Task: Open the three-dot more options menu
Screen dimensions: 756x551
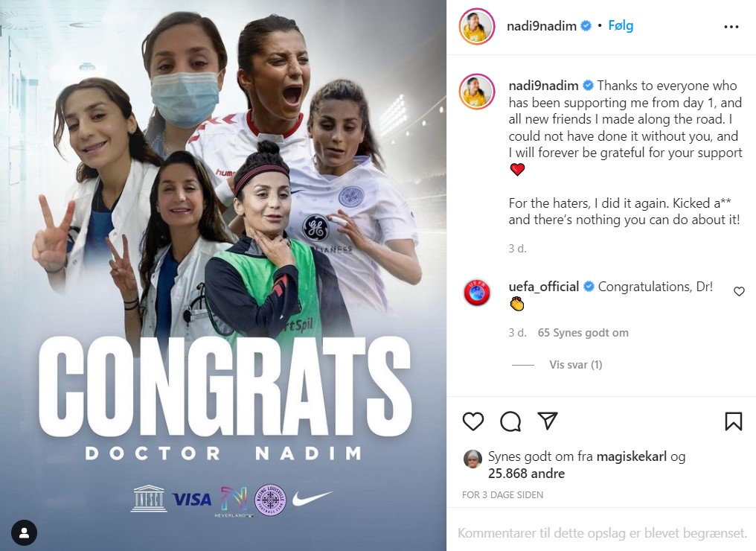Action: [x=731, y=27]
